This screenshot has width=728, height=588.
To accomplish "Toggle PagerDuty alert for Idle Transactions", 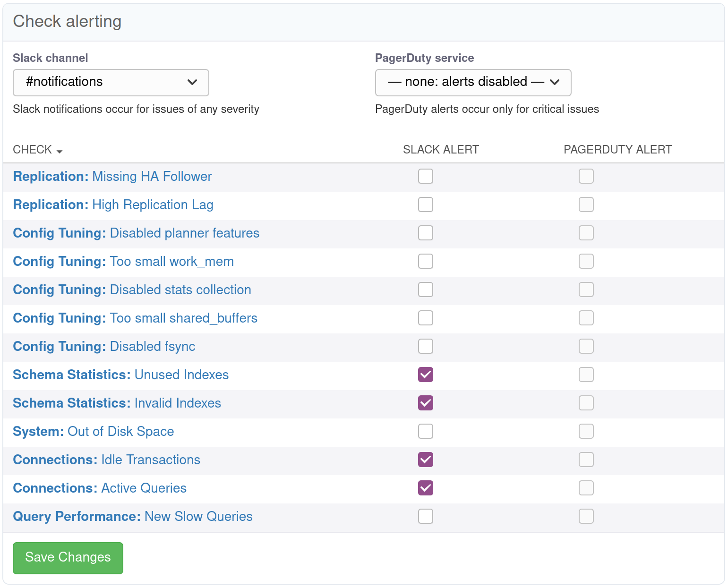I will click(x=586, y=460).
